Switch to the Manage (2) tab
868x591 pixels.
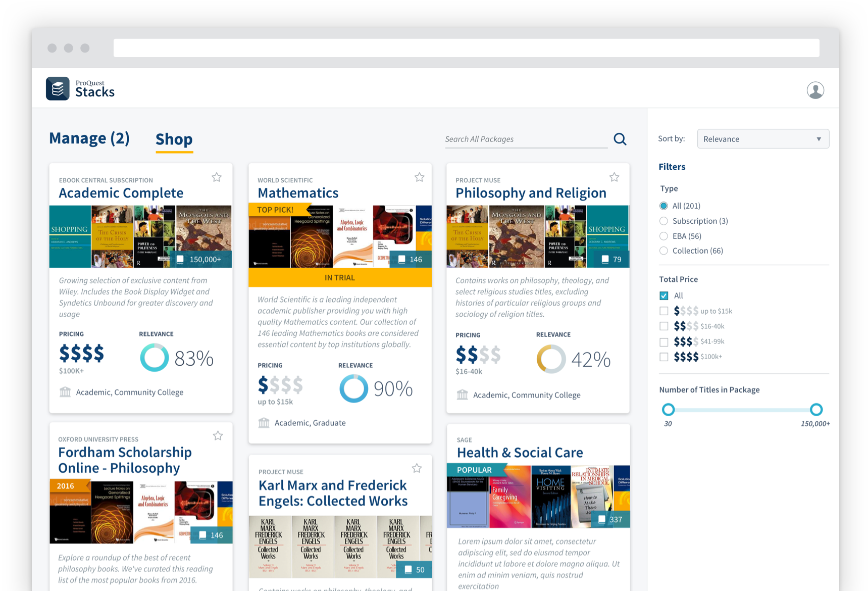point(89,138)
